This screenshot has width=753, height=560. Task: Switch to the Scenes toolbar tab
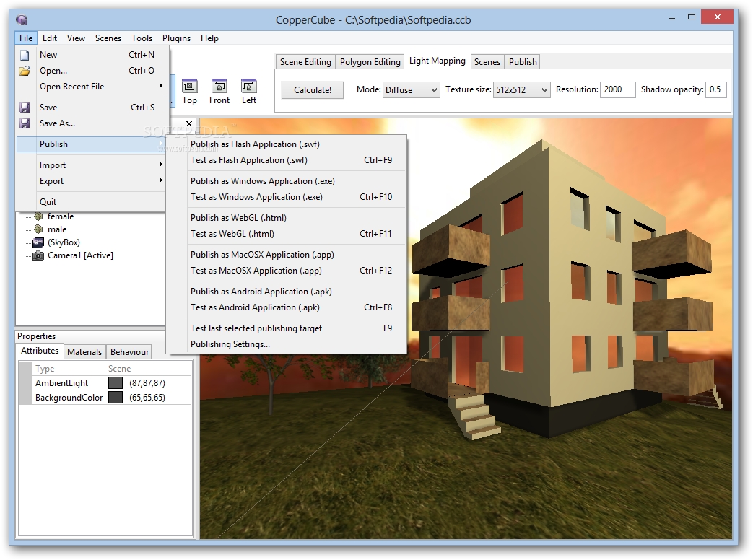coord(487,62)
